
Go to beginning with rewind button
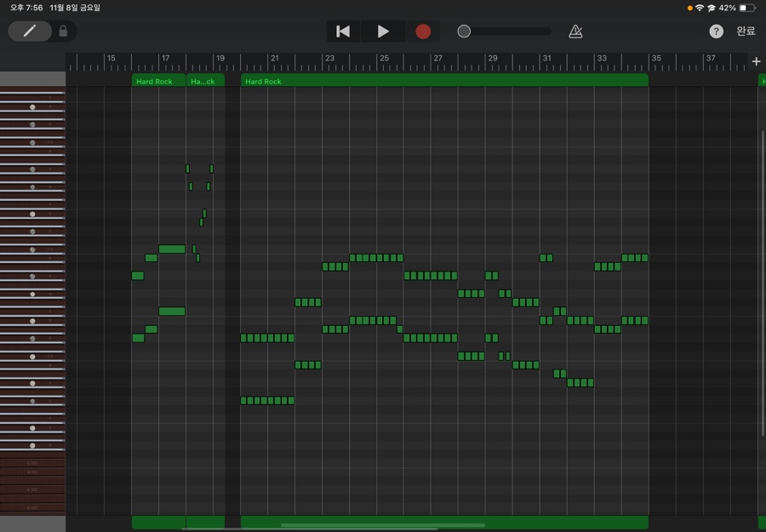[x=343, y=31]
